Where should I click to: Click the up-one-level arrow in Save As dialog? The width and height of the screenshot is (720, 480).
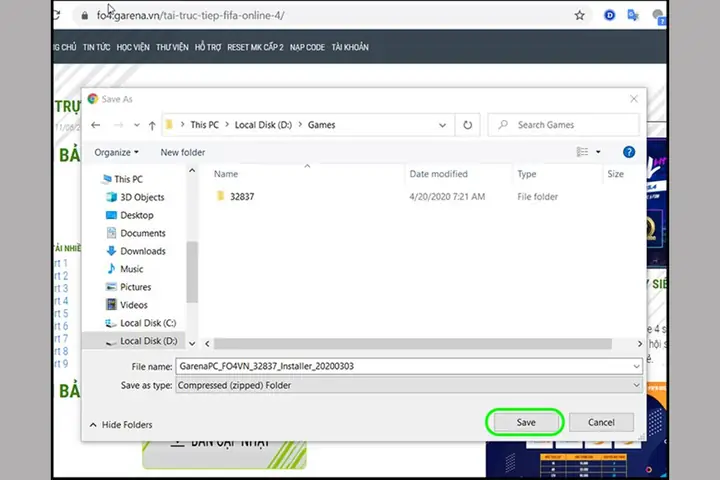point(152,125)
